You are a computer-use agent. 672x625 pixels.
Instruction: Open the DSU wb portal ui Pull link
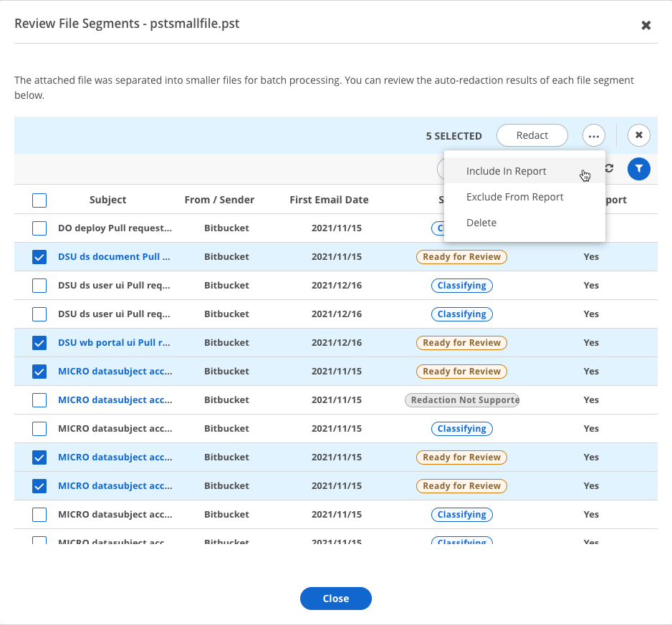[114, 343]
